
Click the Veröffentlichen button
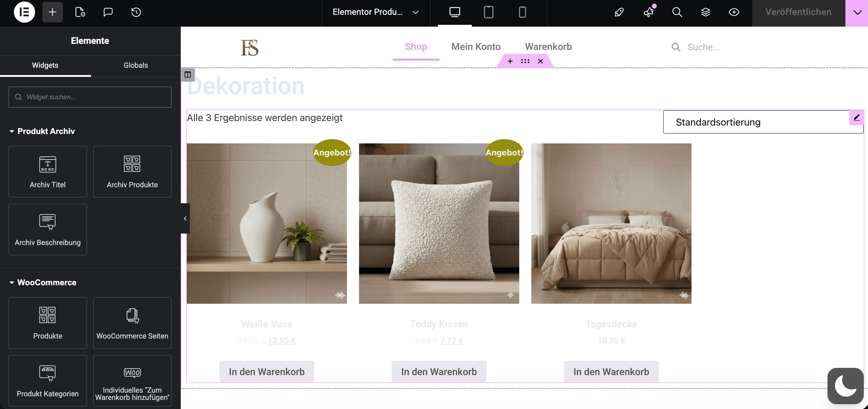(x=798, y=12)
